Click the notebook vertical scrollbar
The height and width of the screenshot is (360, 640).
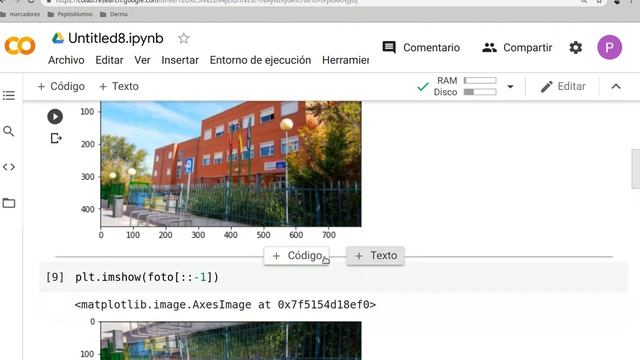(x=636, y=169)
